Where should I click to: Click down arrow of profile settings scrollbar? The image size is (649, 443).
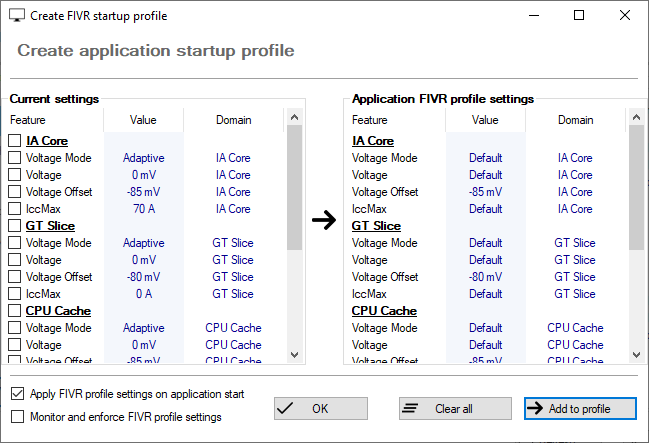[636, 355]
